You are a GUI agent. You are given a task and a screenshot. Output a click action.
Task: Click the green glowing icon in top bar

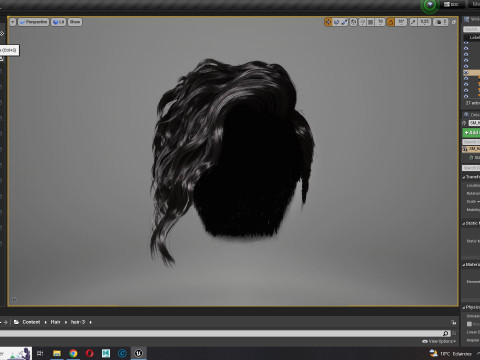(x=430, y=5)
